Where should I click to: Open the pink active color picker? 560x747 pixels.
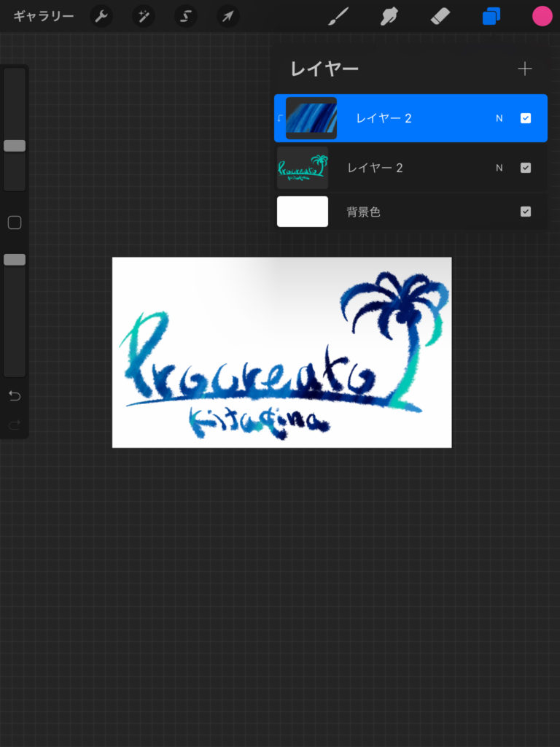(x=542, y=17)
